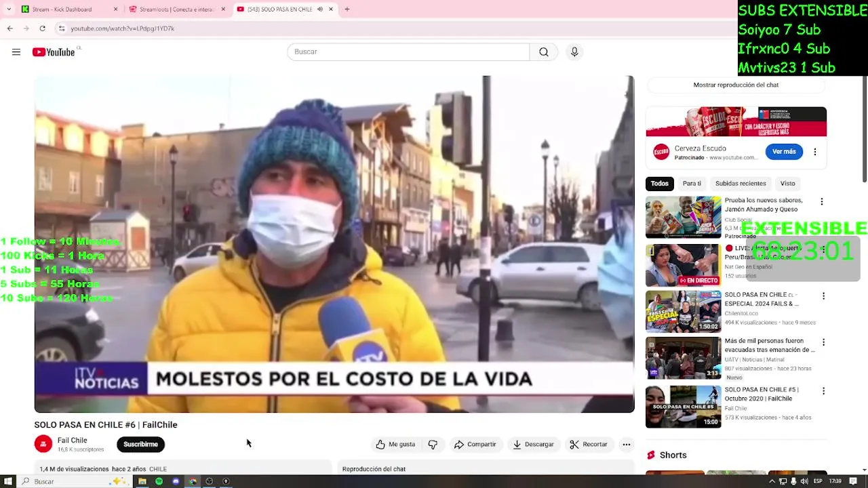Open Spotify from the taskbar

tap(159, 482)
